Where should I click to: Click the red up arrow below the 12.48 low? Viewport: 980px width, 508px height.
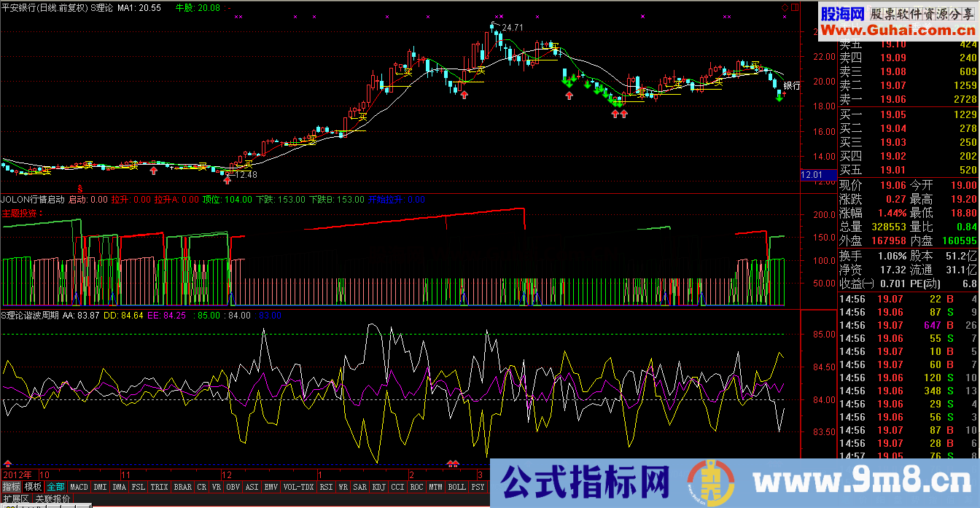[227, 180]
